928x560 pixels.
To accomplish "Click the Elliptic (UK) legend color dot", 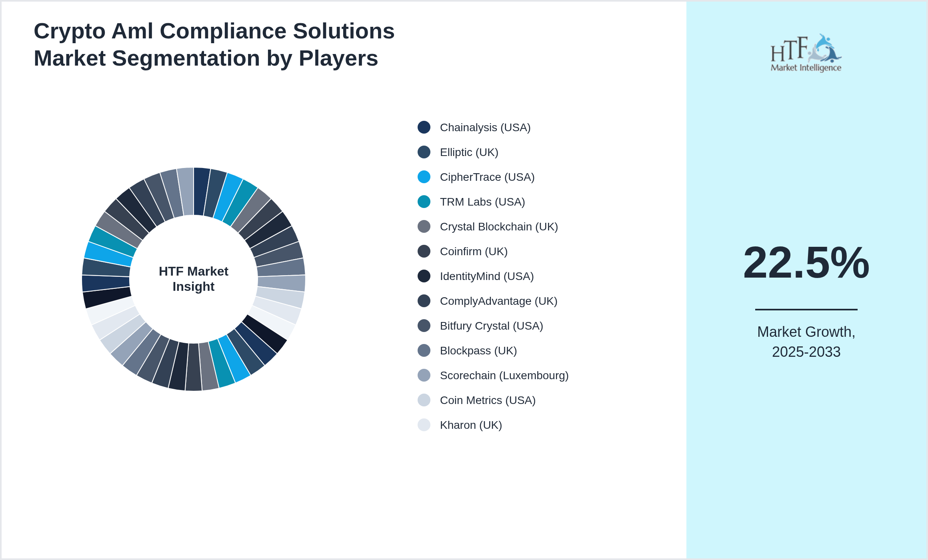I will 424,152.
